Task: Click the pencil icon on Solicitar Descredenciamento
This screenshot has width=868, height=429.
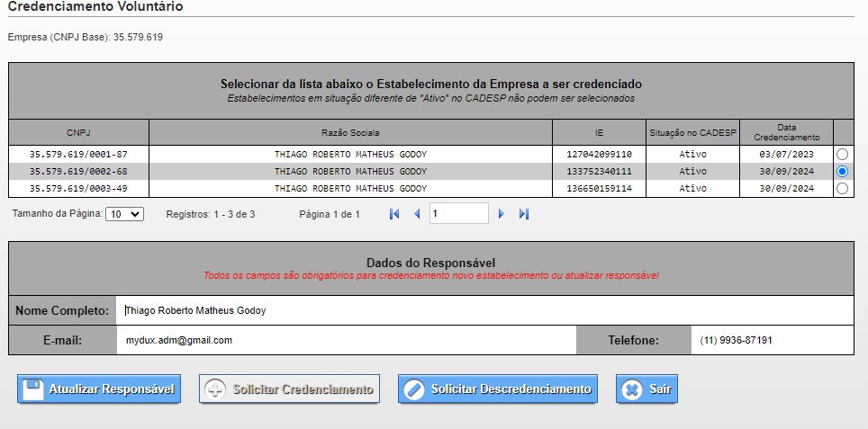Action: (x=413, y=389)
